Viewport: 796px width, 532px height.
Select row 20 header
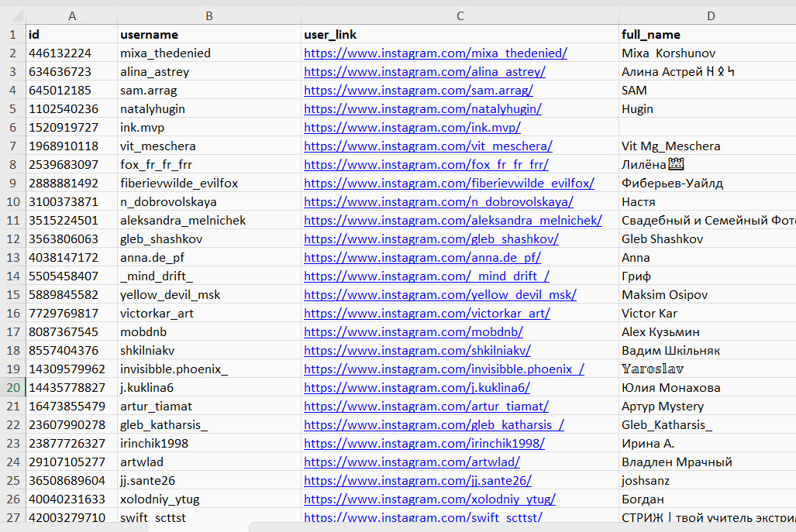coord(13,387)
